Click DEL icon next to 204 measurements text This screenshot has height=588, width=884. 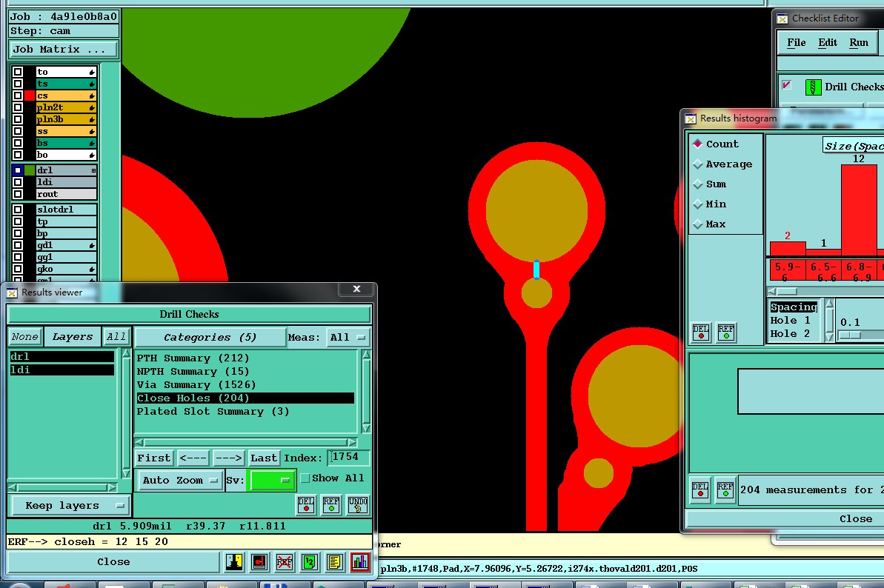(x=700, y=490)
